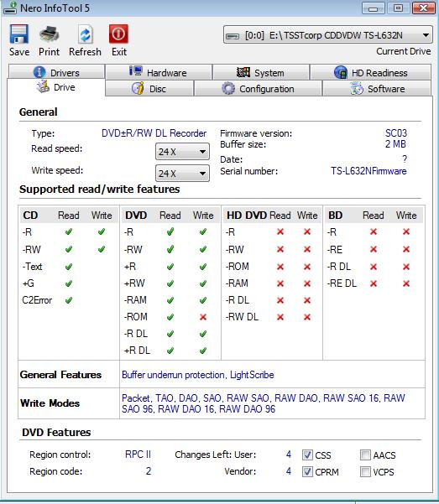
Task: Click DVD -RAM read checkmark
Action: 170,300
